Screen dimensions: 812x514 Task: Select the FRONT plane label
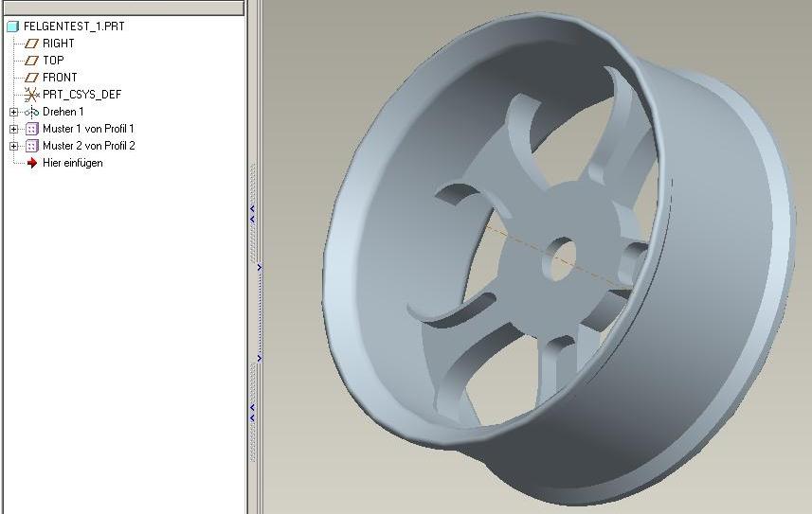click(60, 78)
